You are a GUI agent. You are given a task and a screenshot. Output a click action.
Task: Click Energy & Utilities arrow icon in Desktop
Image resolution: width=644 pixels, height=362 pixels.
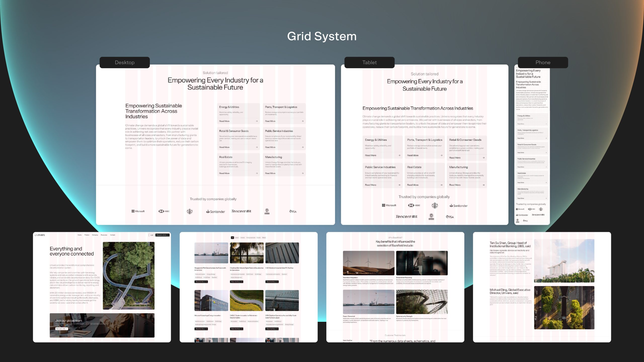point(257,121)
